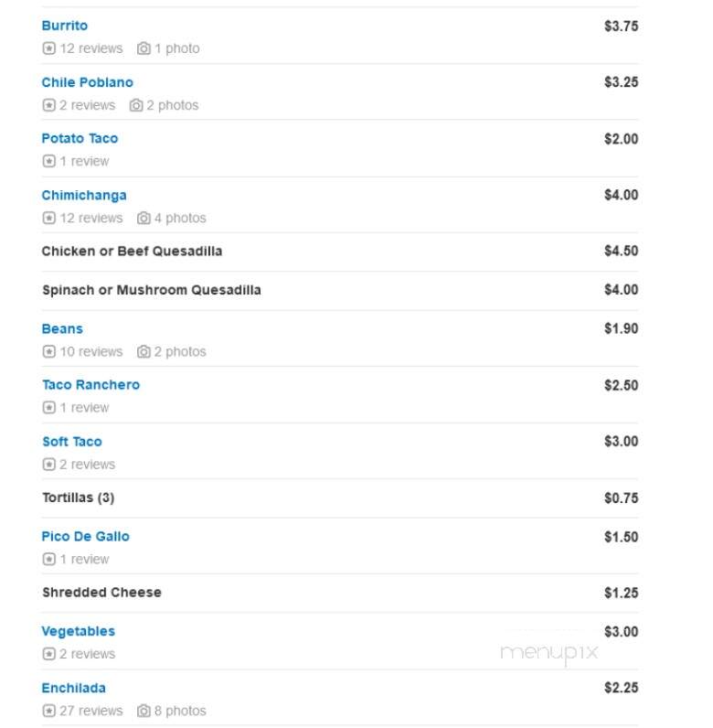Open the Burrito menu item link
The width and height of the screenshot is (713, 728).
[x=65, y=26]
